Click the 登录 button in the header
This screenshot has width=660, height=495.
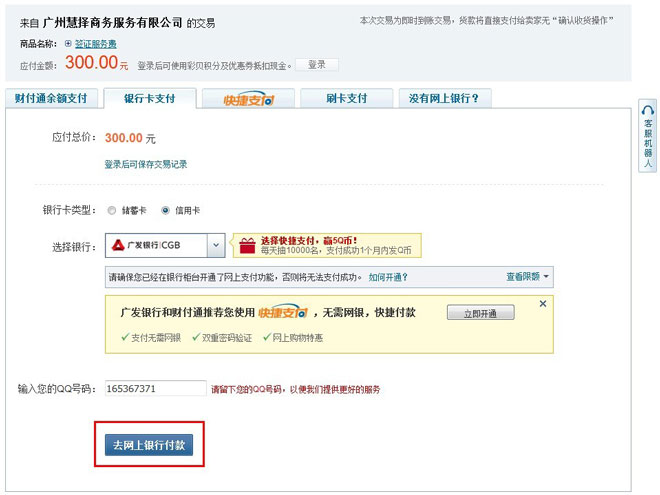(x=317, y=65)
